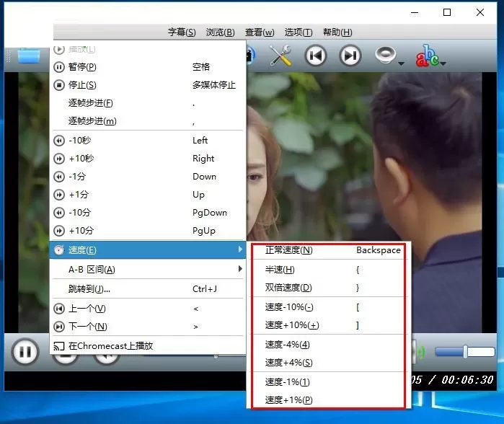
Task: Open the 字幕(S) menu
Action: [x=182, y=32]
